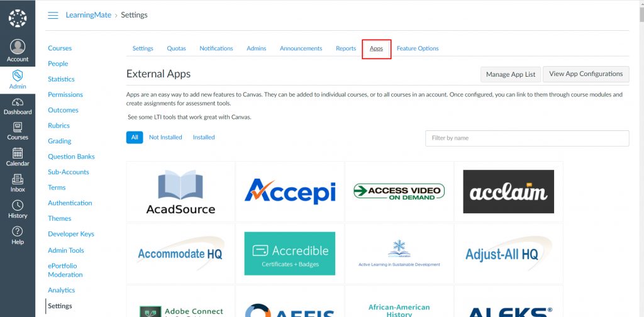Viewport: 644px width, 317px height.
Task: Open the Accepi app tile
Action: click(x=290, y=191)
